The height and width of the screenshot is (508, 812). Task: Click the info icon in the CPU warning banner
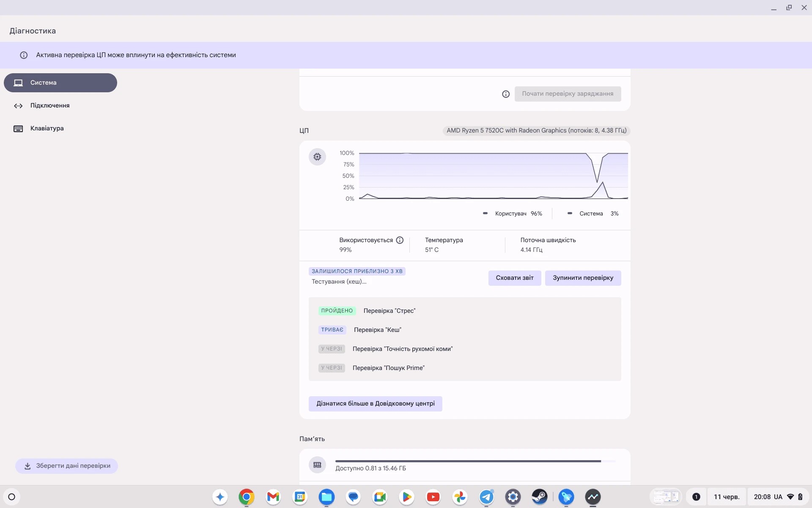click(23, 55)
